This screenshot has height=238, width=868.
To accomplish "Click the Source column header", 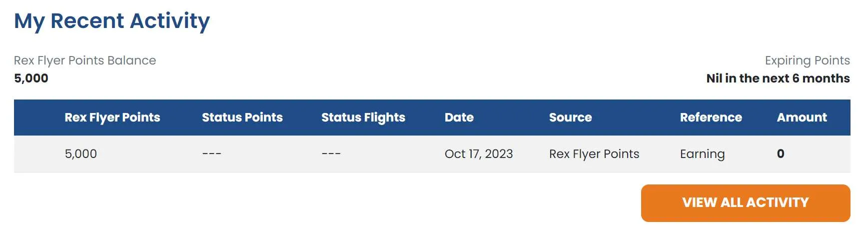I will coord(570,117).
